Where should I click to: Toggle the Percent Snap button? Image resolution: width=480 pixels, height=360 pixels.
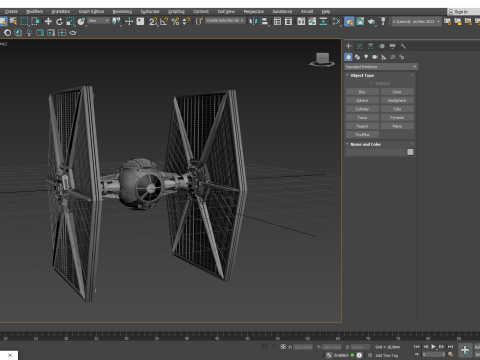pos(175,22)
